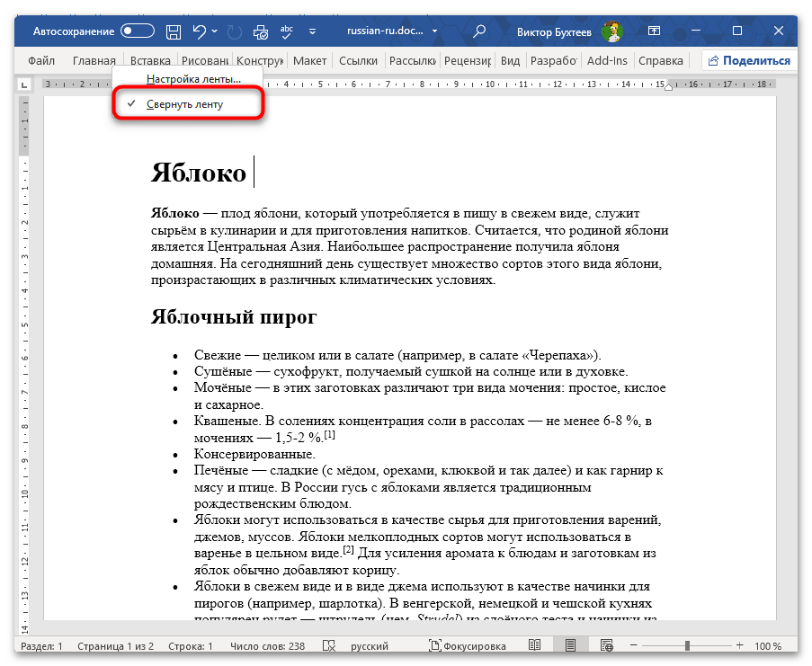Open ribbon display options icon
This screenshot has height=666, width=812.
654,31
